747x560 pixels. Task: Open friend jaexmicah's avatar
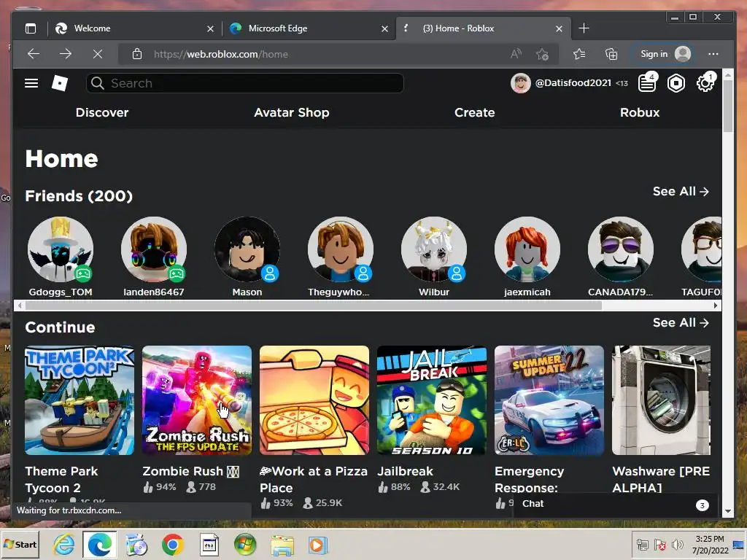527,249
